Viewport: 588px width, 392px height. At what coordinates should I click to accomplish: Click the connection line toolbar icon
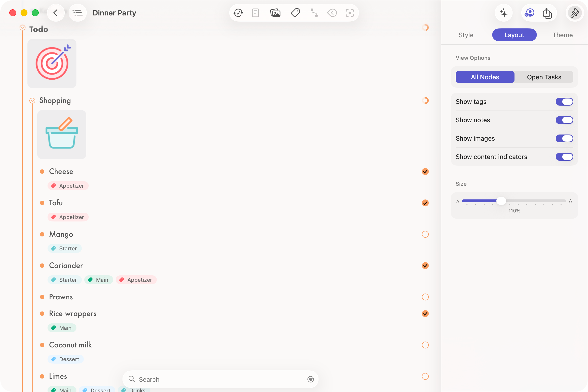(314, 13)
